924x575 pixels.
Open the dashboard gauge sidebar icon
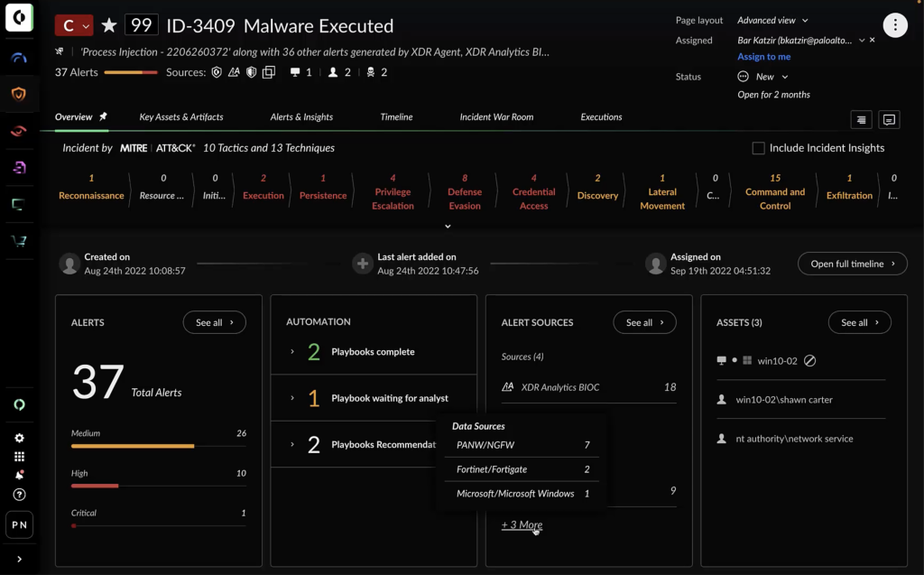(x=19, y=57)
